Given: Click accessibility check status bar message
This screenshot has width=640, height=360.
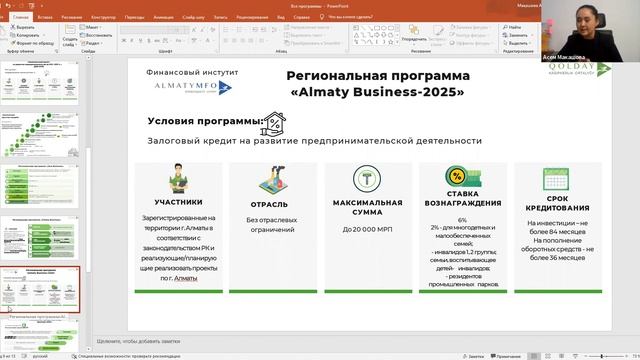Looking at the screenshot, I should tap(126, 356).
